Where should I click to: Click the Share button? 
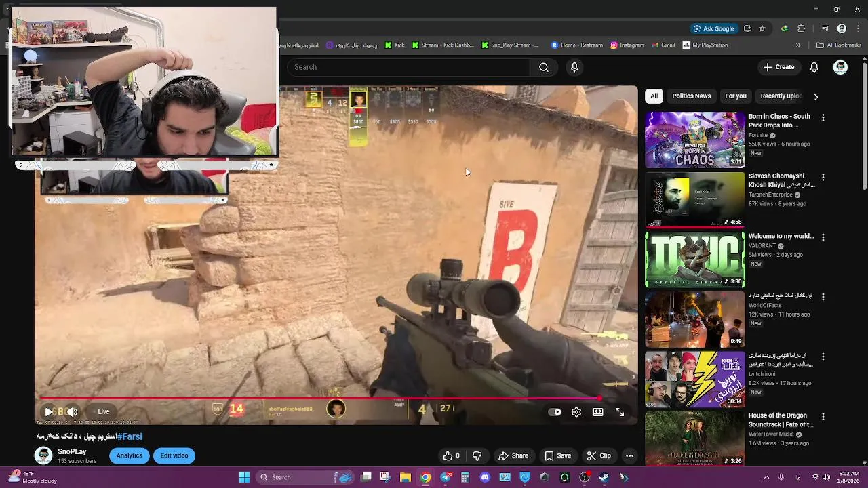point(513,456)
